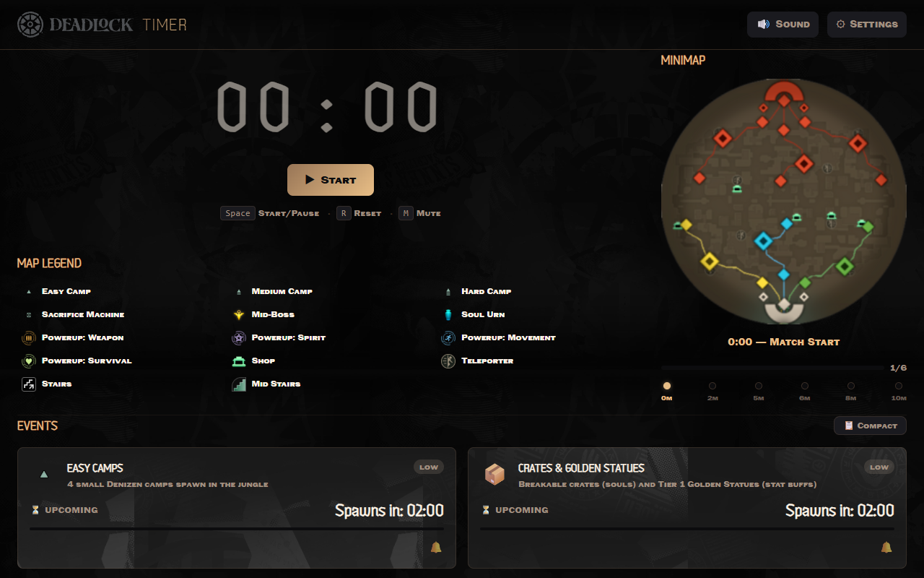Toggle the notification bell for Crates & Golden Statues
The image size is (924, 578).
(886, 548)
